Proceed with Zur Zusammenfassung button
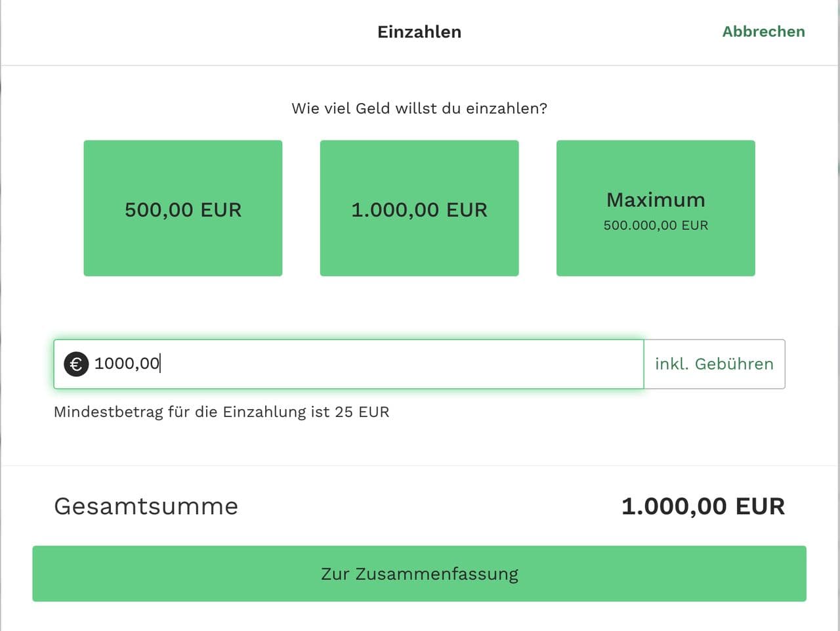This screenshot has width=840, height=631. coord(419,573)
